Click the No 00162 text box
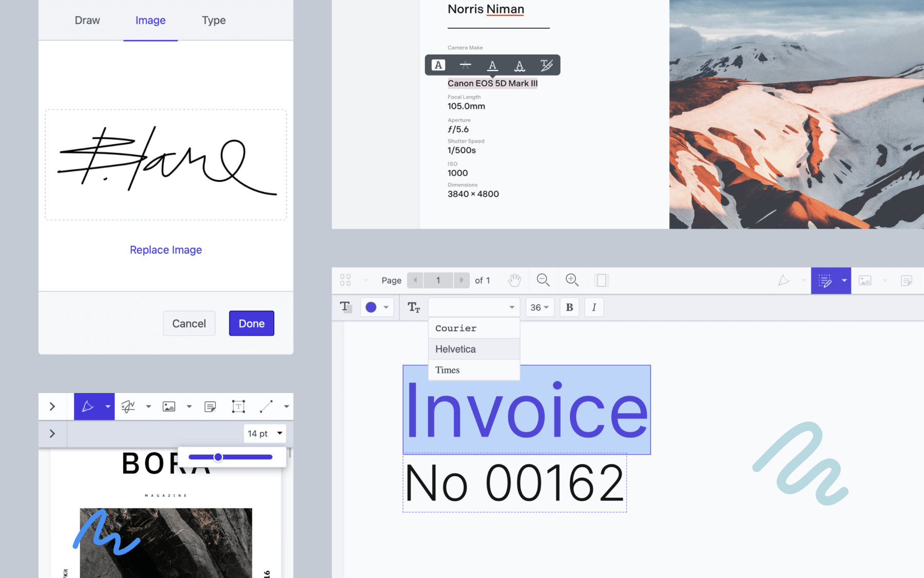 514,483
